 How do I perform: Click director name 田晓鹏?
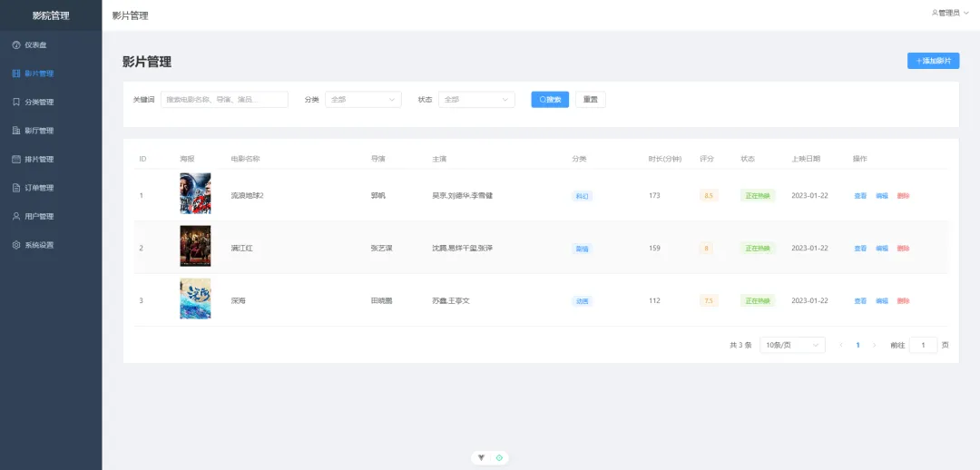(381, 300)
